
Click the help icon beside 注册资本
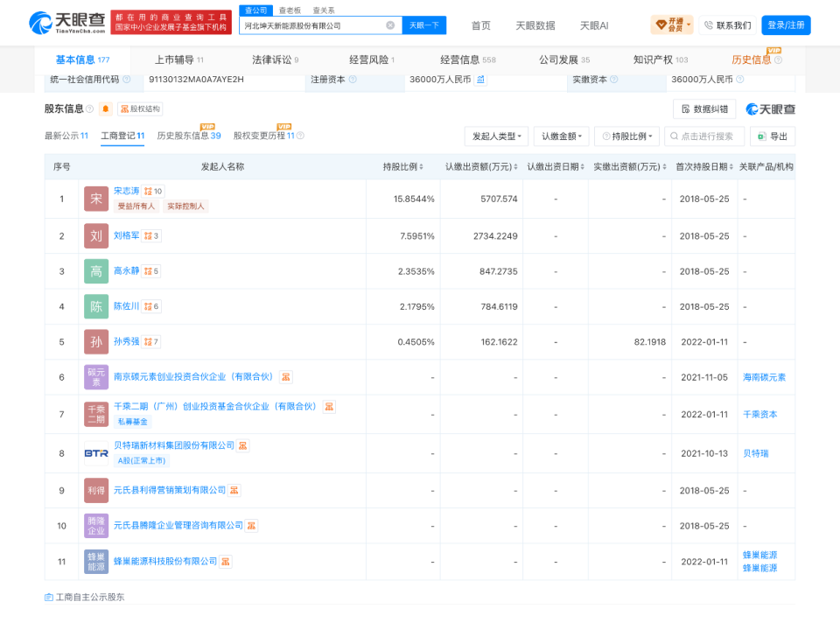353,80
